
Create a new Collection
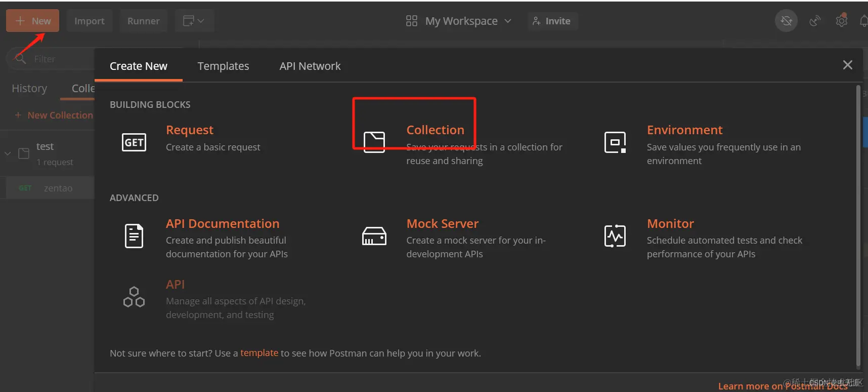435,130
